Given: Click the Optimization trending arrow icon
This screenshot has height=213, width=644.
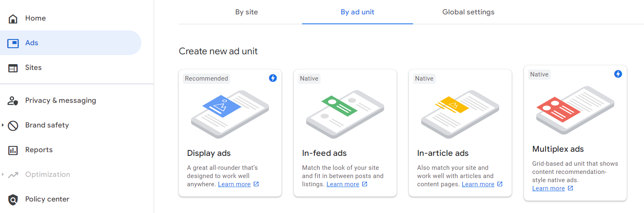Looking at the screenshot, I should [13, 175].
